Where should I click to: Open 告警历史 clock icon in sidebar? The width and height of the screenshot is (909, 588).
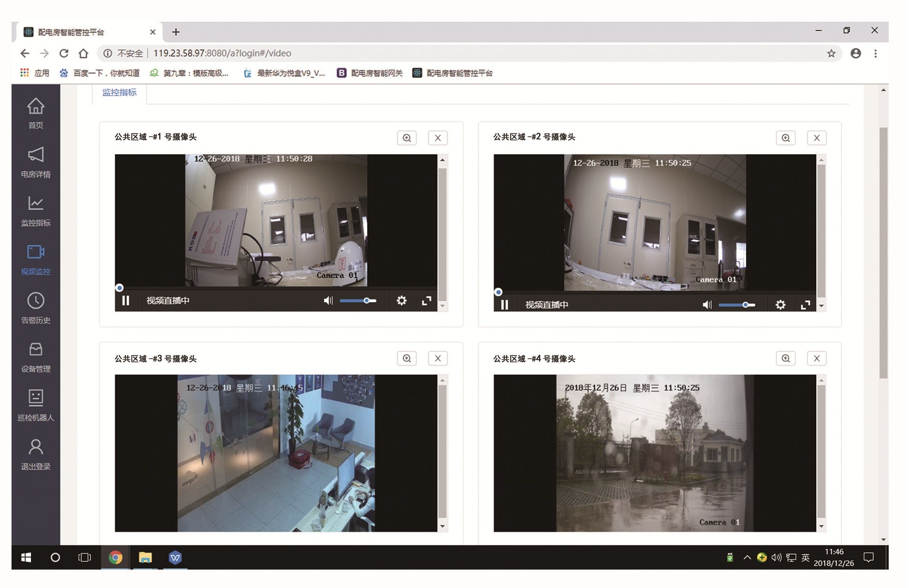(35, 301)
